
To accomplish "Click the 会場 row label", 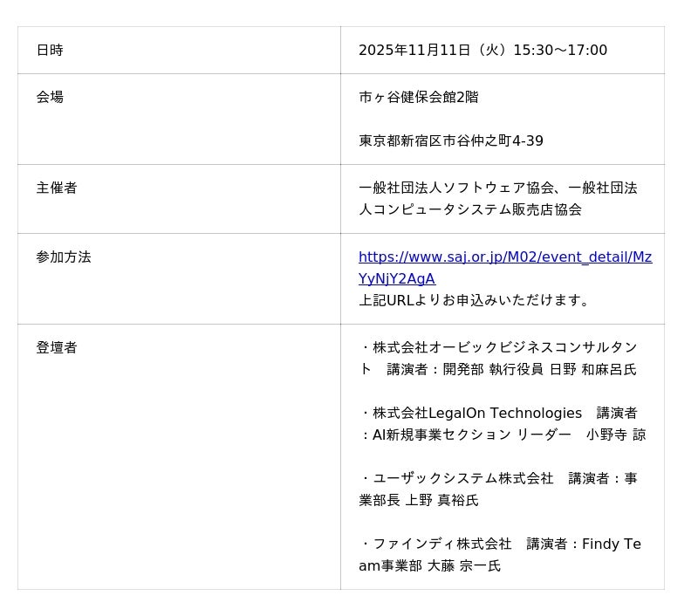I will click(50, 97).
